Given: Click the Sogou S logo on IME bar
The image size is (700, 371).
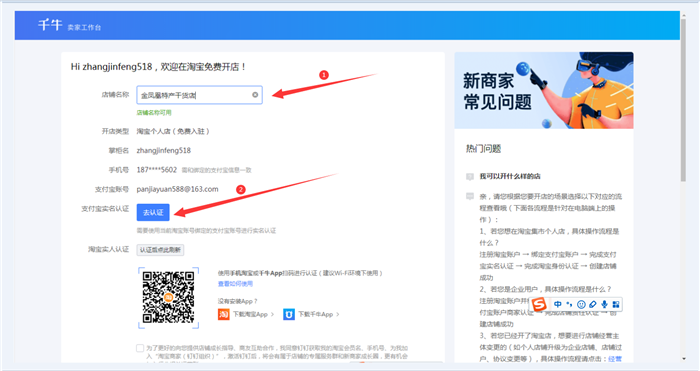Looking at the screenshot, I should (x=539, y=304).
